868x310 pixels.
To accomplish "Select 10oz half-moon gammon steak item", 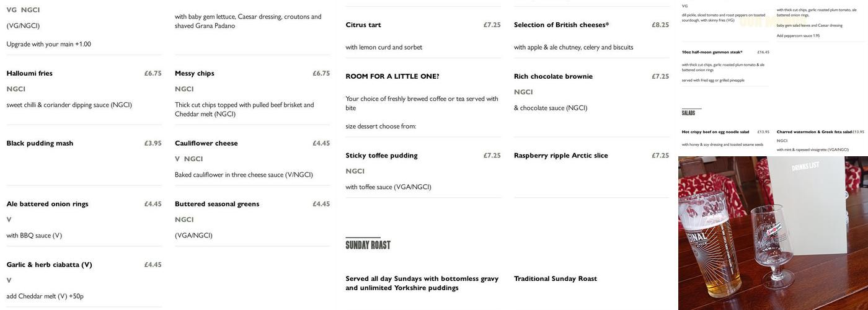I will point(712,52).
